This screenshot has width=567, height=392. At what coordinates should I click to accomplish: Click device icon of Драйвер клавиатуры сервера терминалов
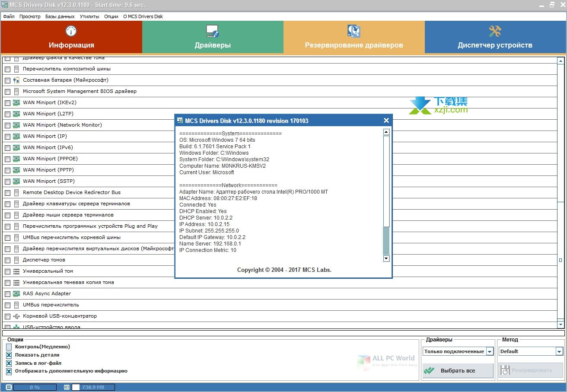pyautogui.click(x=16, y=204)
